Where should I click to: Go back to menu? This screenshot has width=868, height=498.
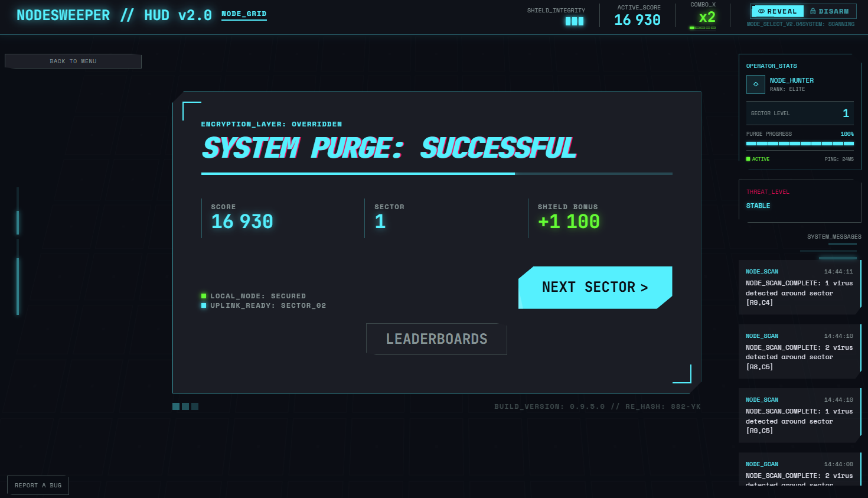click(73, 61)
